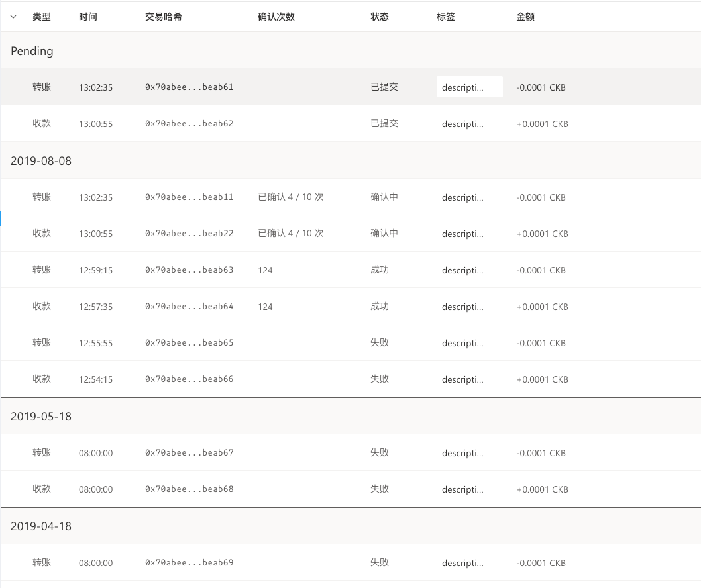Click 失败 status of transaction beab65
This screenshot has width=701, height=588.
point(380,343)
